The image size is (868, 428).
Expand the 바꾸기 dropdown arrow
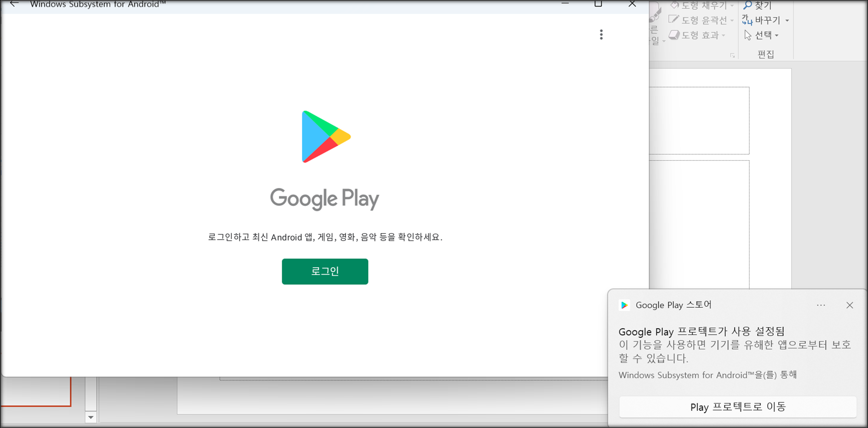point(787,21)
